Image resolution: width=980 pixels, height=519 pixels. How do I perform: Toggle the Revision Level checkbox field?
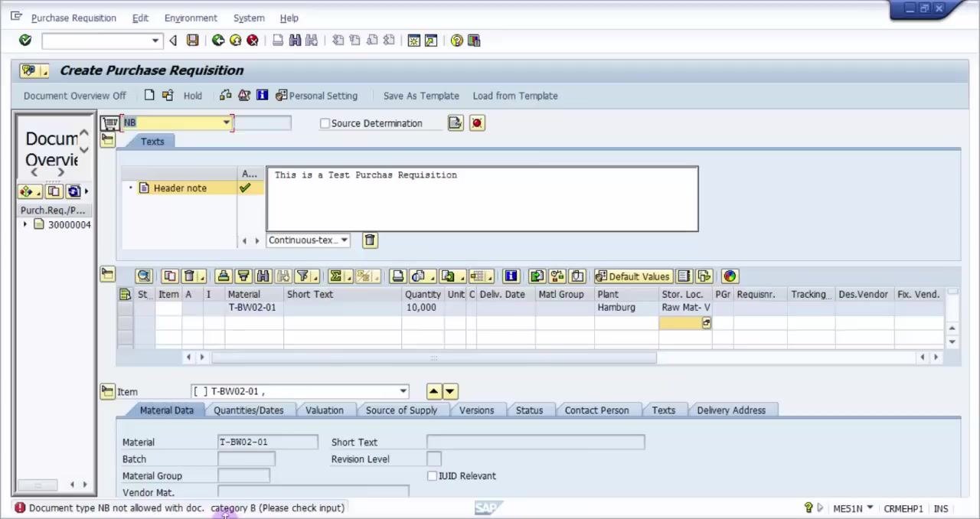[434, 459]
